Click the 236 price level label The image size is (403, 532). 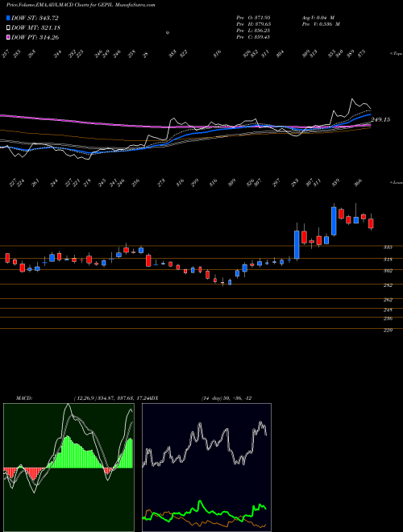pyautogui.click(x=388, y=318)
